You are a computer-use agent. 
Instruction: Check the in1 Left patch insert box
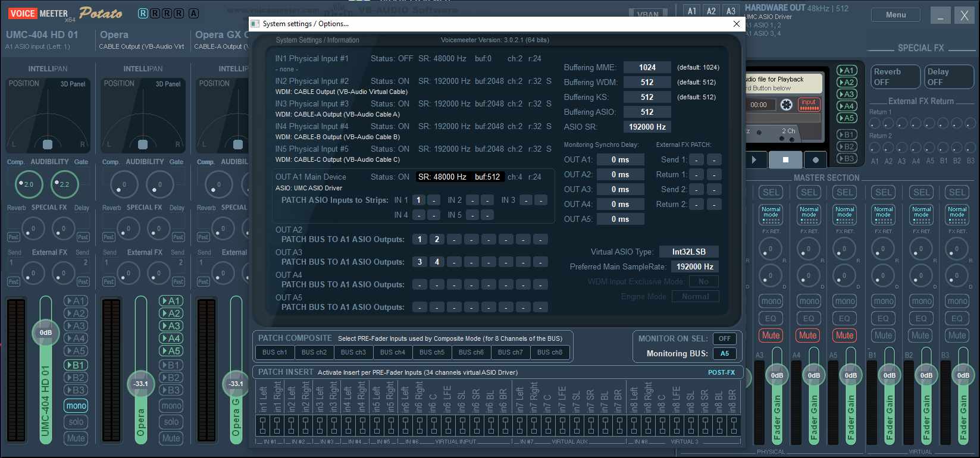(262, 425)
